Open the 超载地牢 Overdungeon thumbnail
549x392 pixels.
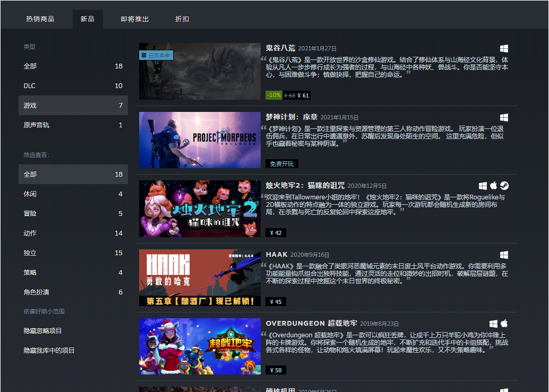[x=200, y=346]
